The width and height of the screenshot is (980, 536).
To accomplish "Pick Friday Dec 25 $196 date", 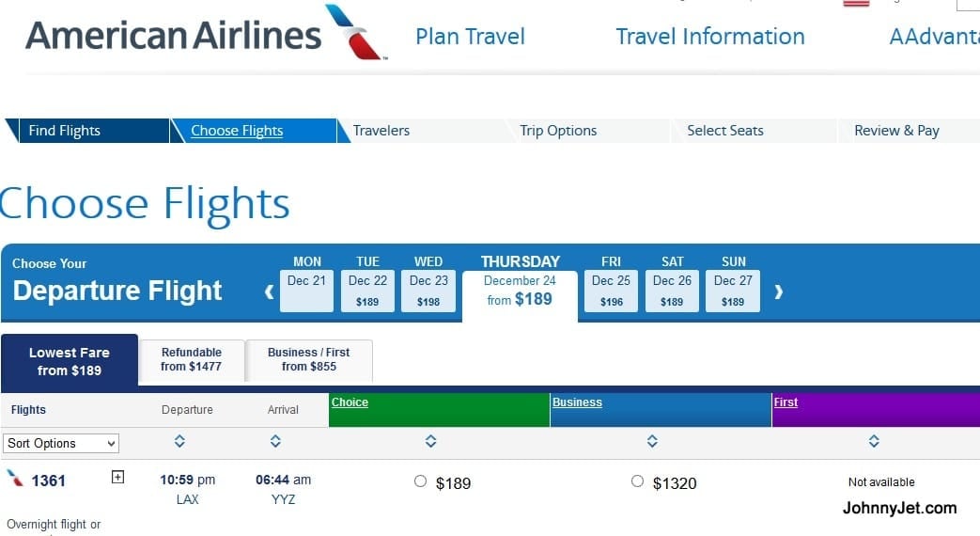I will (611, 291).
